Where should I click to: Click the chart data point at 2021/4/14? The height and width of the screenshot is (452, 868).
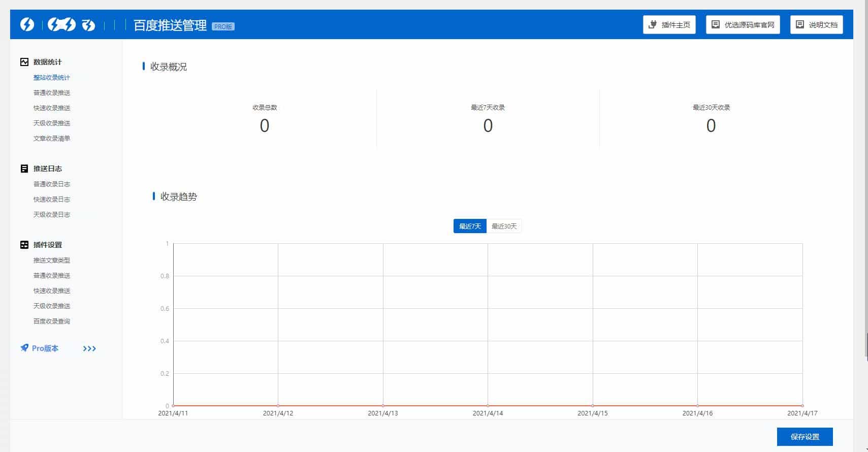click(x=488, y=406)
